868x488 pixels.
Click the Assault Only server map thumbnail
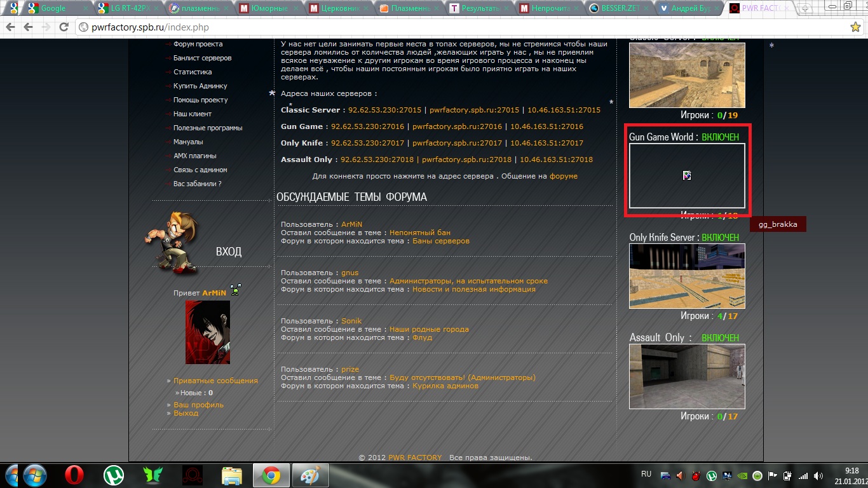[x=687, y=376]
